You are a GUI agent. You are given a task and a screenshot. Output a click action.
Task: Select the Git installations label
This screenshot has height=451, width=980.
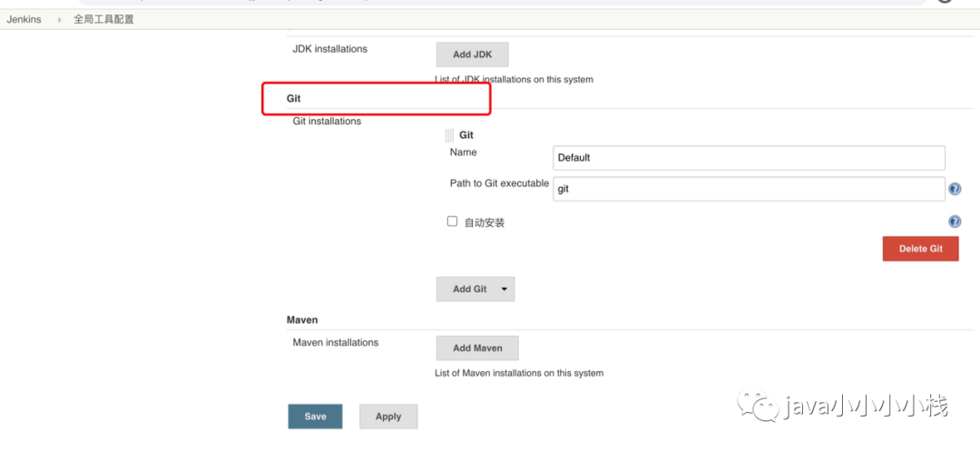click(327, 122)
